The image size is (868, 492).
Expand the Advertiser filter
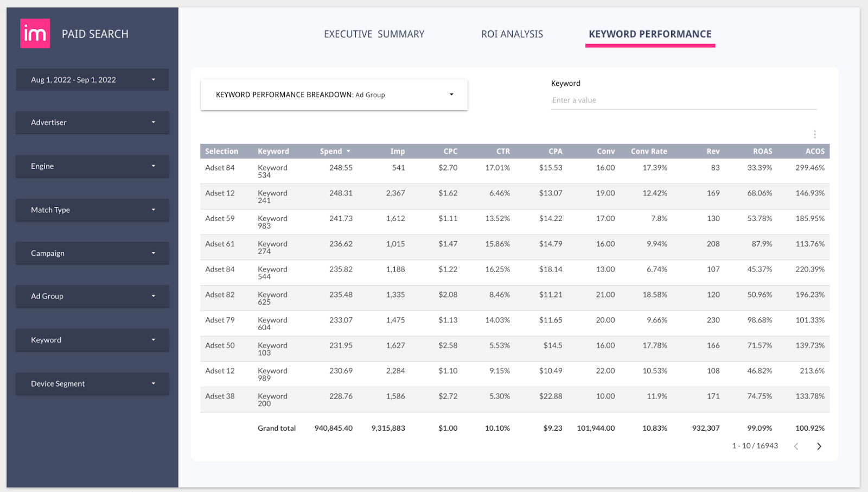(92, 122)
